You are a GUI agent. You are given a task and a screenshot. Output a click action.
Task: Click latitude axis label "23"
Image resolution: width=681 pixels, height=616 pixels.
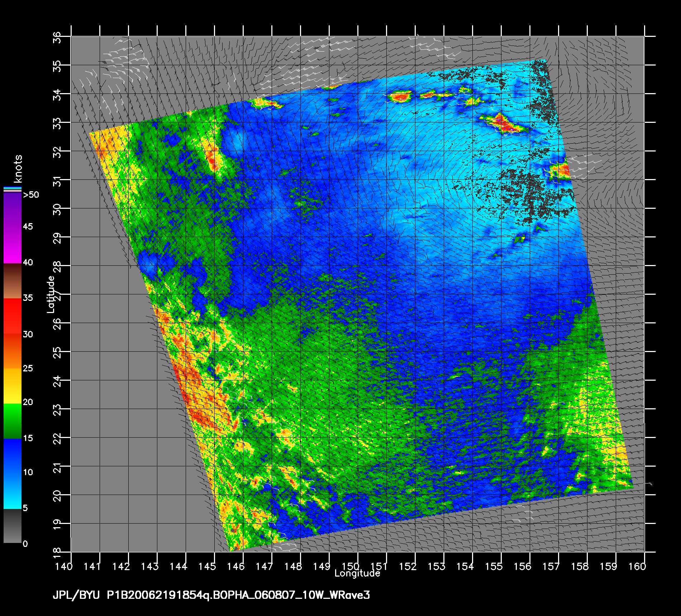click(57, 409)
